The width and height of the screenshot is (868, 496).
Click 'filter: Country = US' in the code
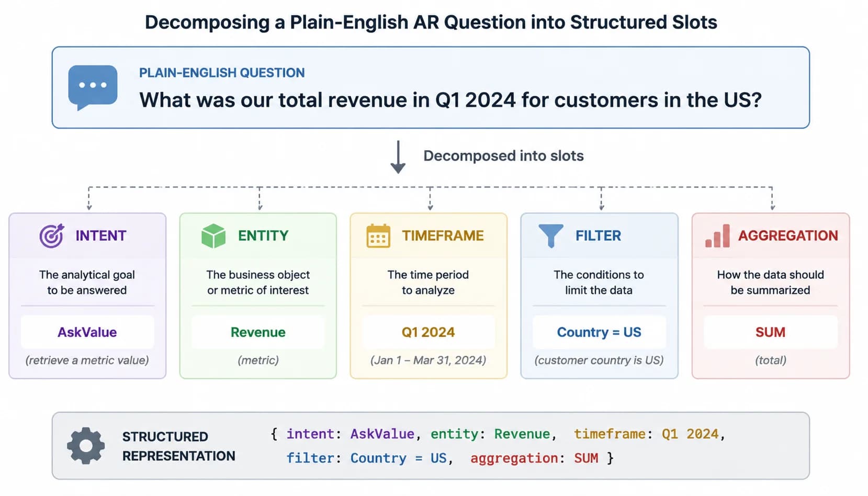[x=366, y=458]
